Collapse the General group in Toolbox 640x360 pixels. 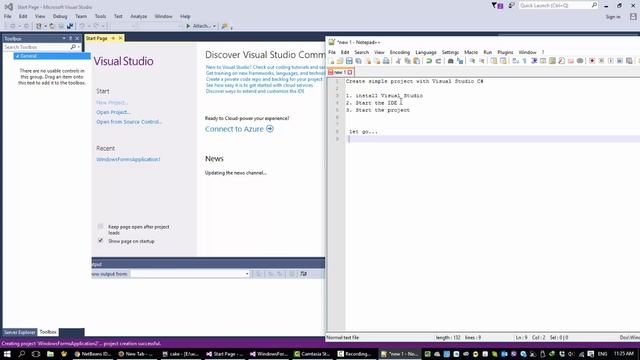tap(17, 56)
